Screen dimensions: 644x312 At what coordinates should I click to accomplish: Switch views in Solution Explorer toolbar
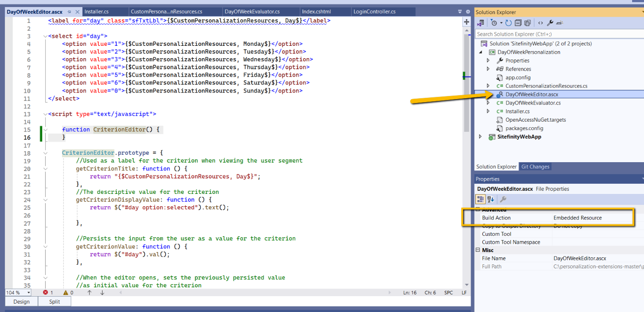(x=481, y=23)
